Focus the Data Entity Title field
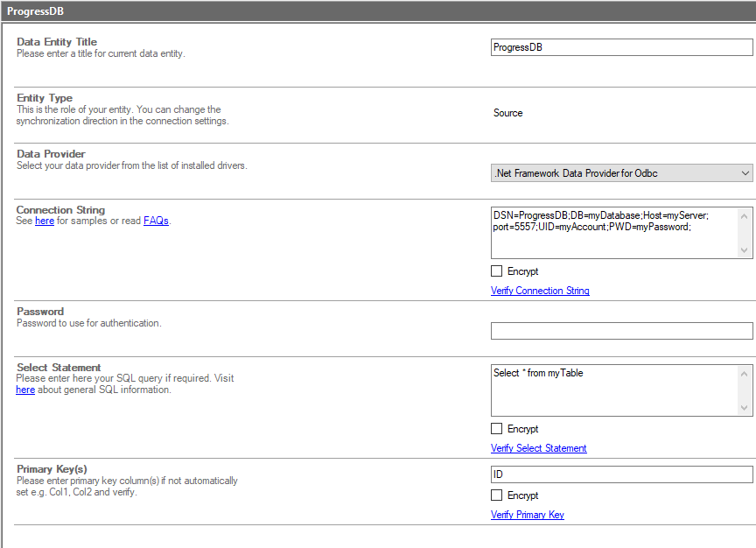This screenshot has height=548, width=756. coord(621,47)
